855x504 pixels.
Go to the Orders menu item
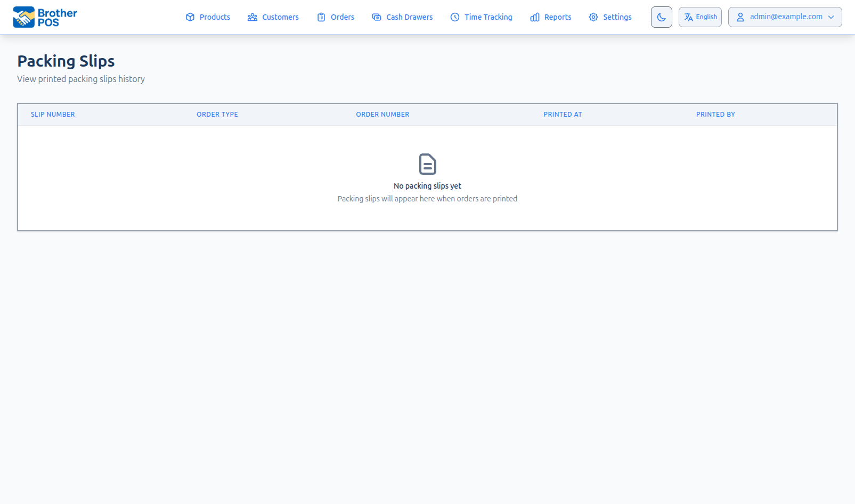(x=342, y=17)
